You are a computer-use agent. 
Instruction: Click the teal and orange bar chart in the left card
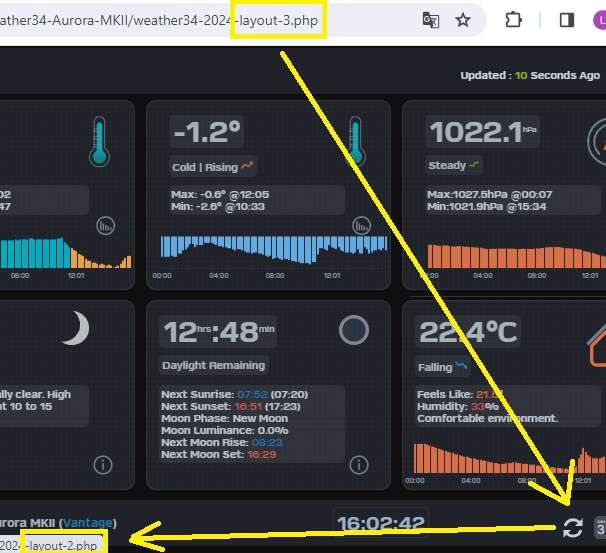click(66, 253)
